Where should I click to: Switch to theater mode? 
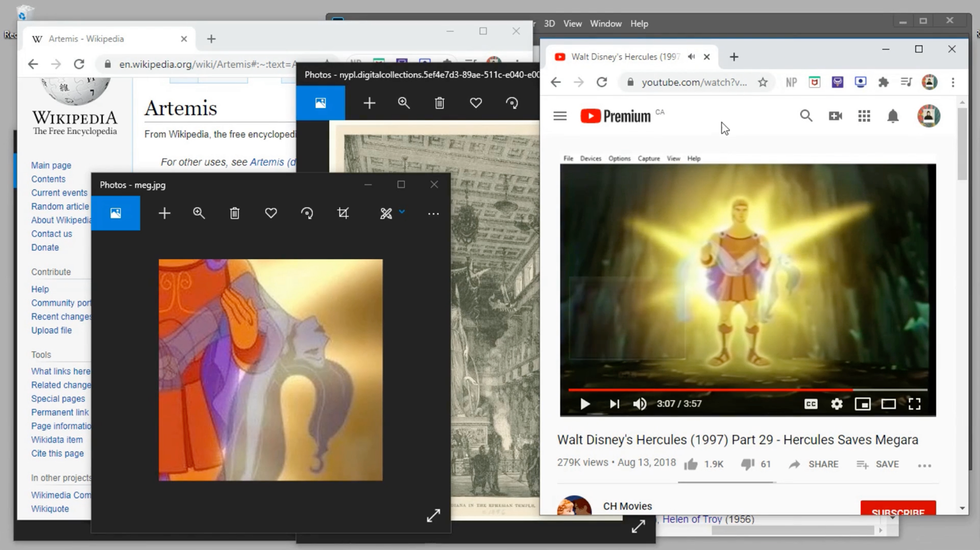(x=889, y=404)
